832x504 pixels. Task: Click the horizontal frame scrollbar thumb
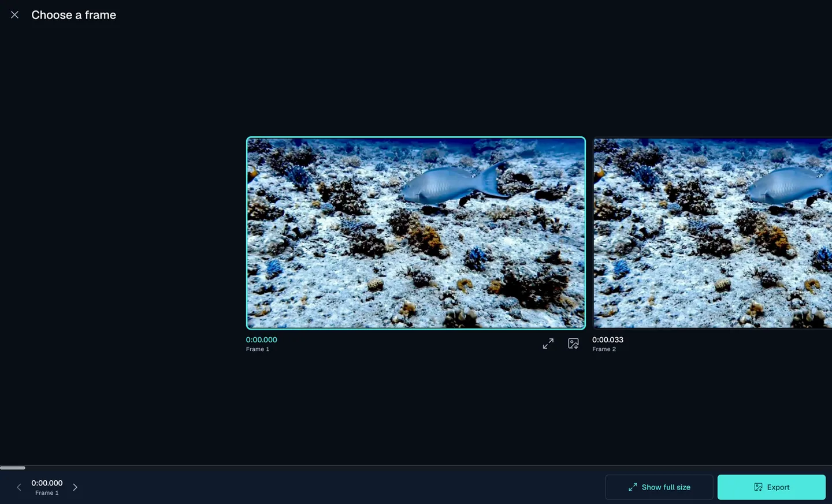click(x=13, y=468)
